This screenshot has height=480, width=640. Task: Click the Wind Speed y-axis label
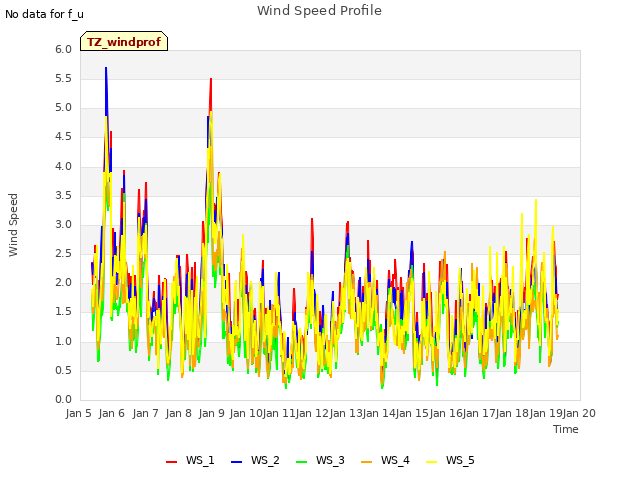(13, 225)
